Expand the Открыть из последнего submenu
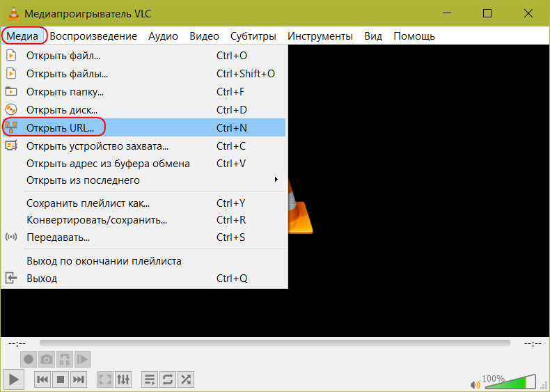Viewport: 550px width, 392px height. 144,180
